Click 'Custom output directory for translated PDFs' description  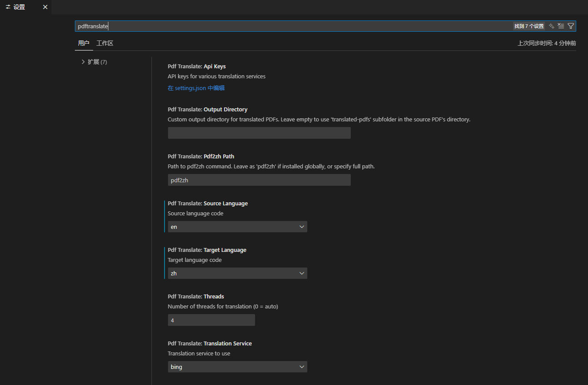pos(319,120)
